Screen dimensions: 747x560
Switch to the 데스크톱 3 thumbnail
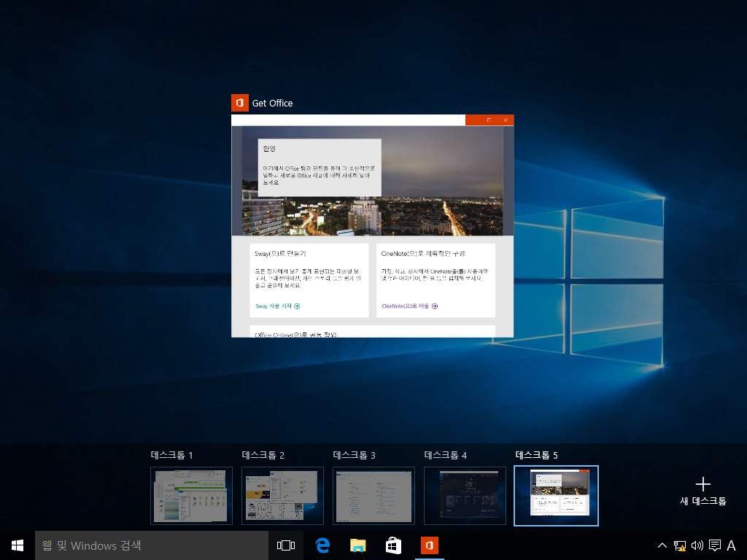[x=374, y=496]
